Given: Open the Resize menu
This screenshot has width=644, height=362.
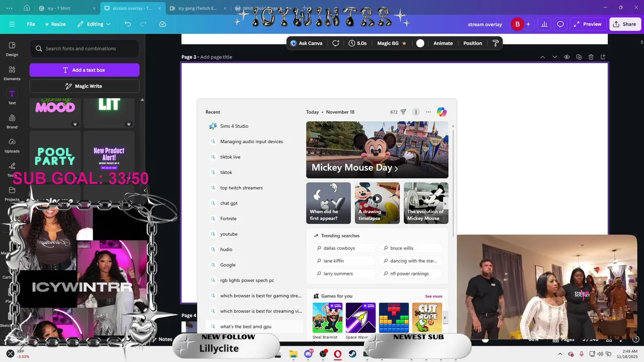Looking at the screenshot, I should pyautogui.click(x=55, y=24).
